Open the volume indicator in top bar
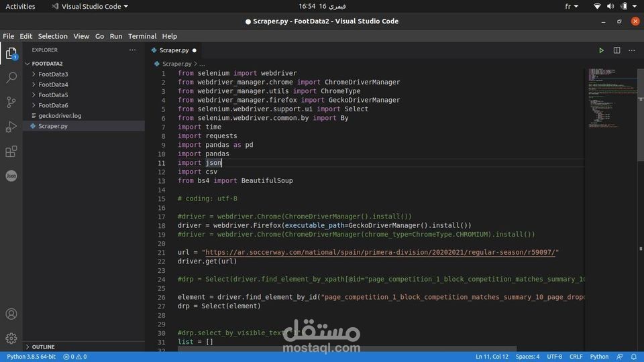 pos(610,6)
